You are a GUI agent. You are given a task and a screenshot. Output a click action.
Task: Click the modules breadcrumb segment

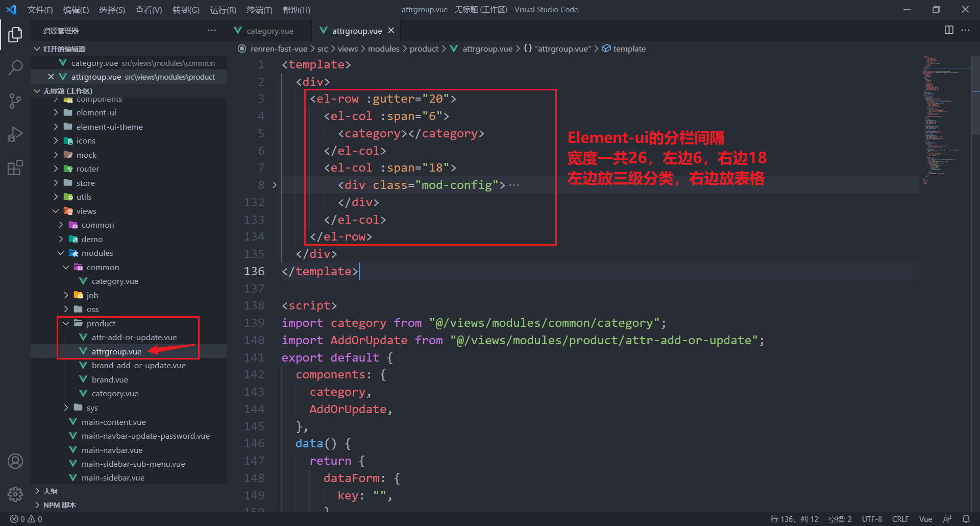point(384,49)
